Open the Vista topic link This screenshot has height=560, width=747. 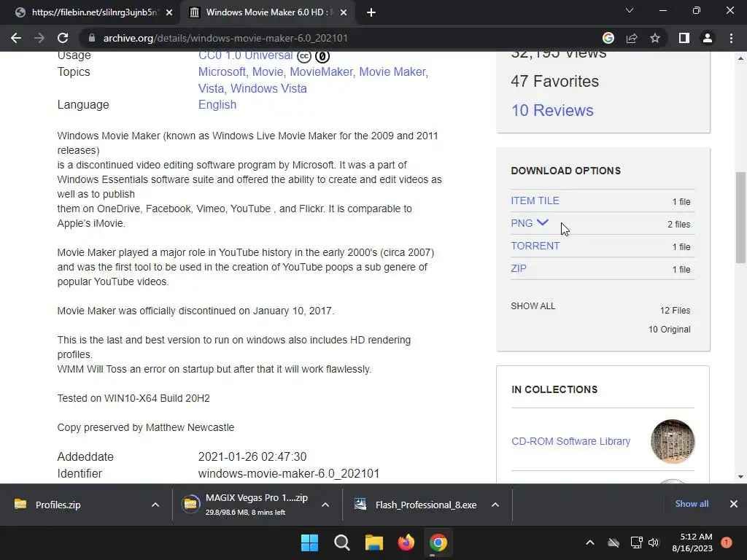click(212, 88)
